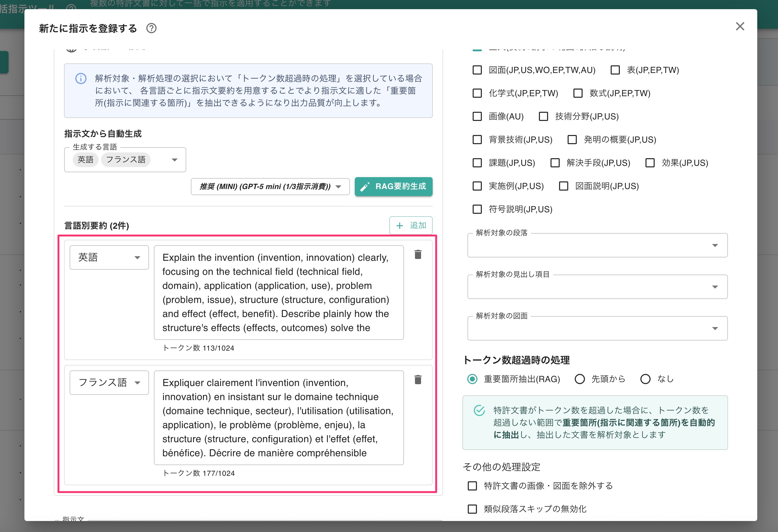Viewport: 778px width, 532px height.
Task: Check 解決手段(JP,US) checkbox
Action: pos(555,163)
